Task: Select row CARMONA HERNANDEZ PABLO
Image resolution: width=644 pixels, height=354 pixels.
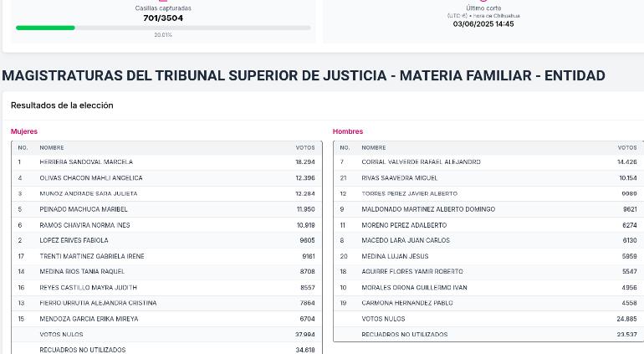Action: [x=488, y=303]
